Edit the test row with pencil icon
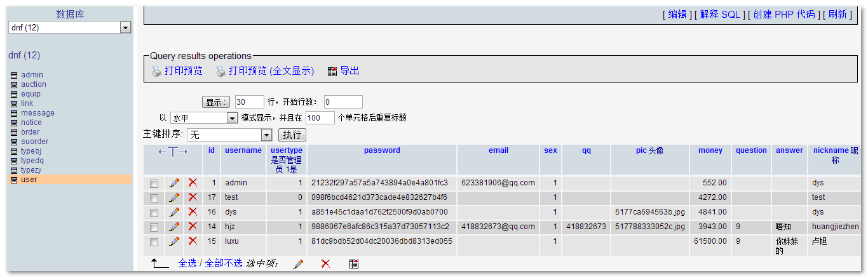Screen dimensions: 868x278 point(174,197)
